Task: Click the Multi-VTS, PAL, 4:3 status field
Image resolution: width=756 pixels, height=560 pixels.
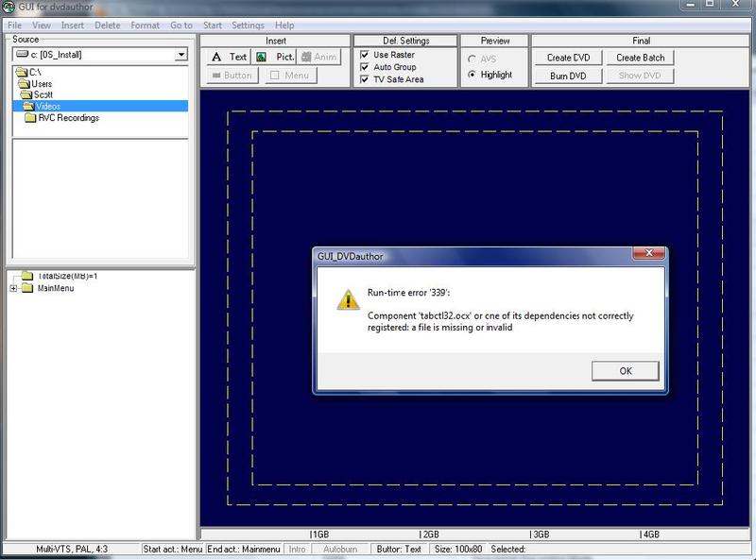Action: point(72,549)
